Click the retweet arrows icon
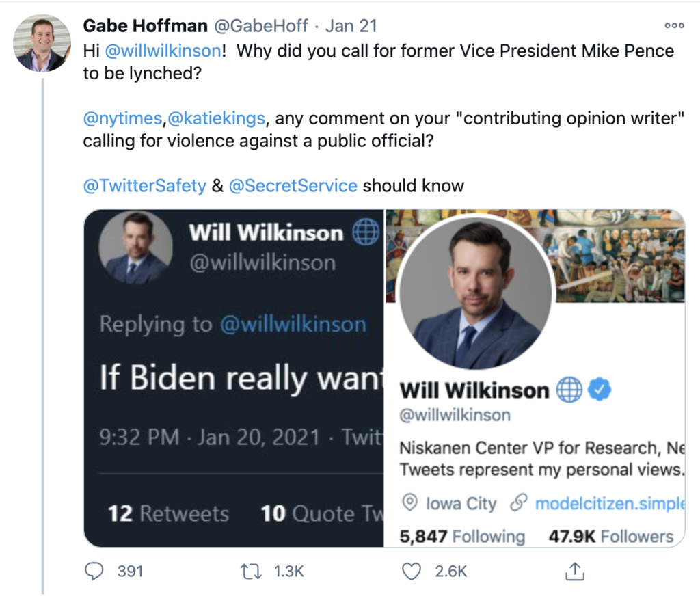 pos(251,572)
